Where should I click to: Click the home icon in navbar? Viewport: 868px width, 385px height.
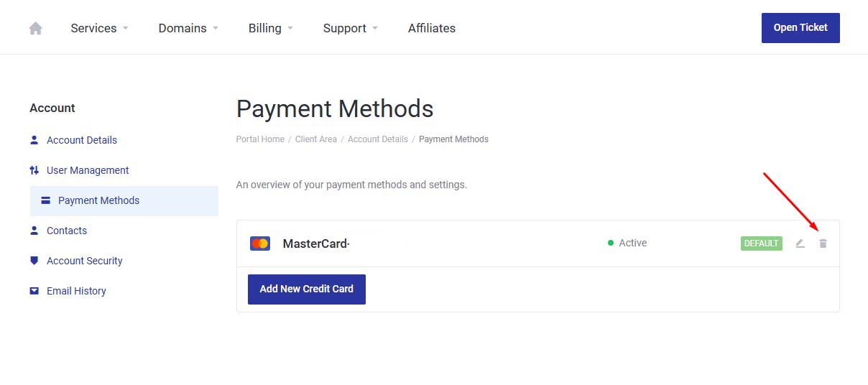pos(35,28)
